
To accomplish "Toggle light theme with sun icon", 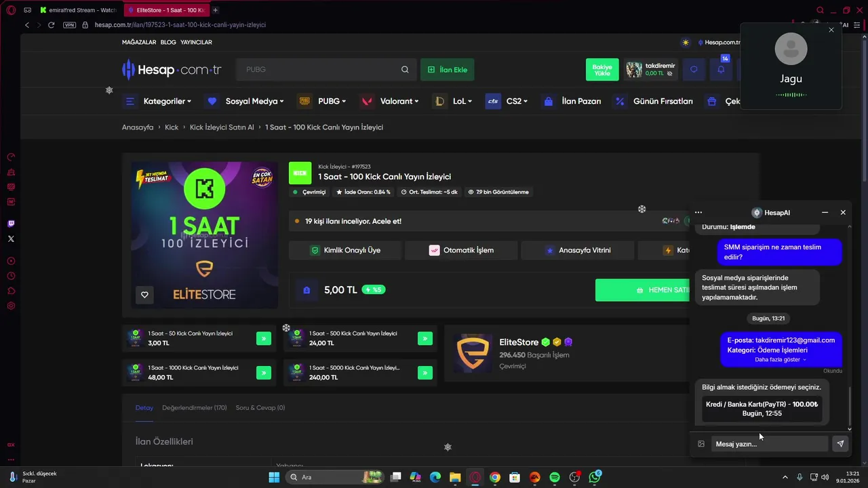I will click(x=686, y=42).
